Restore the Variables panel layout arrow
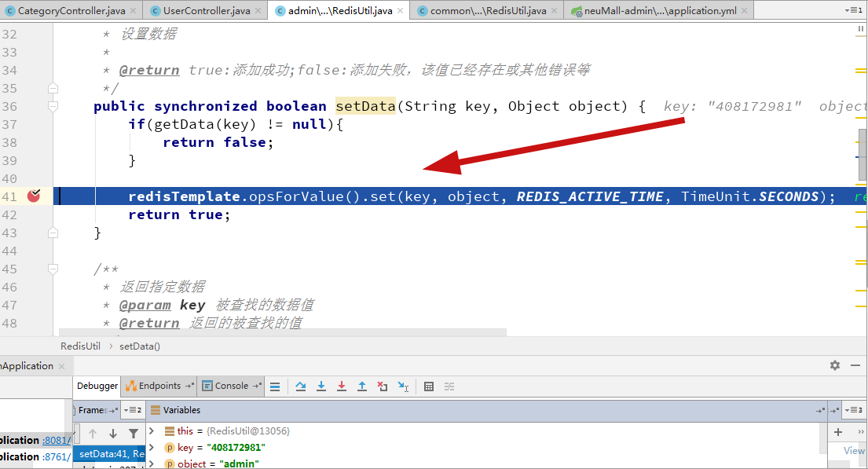 point(819,410)
